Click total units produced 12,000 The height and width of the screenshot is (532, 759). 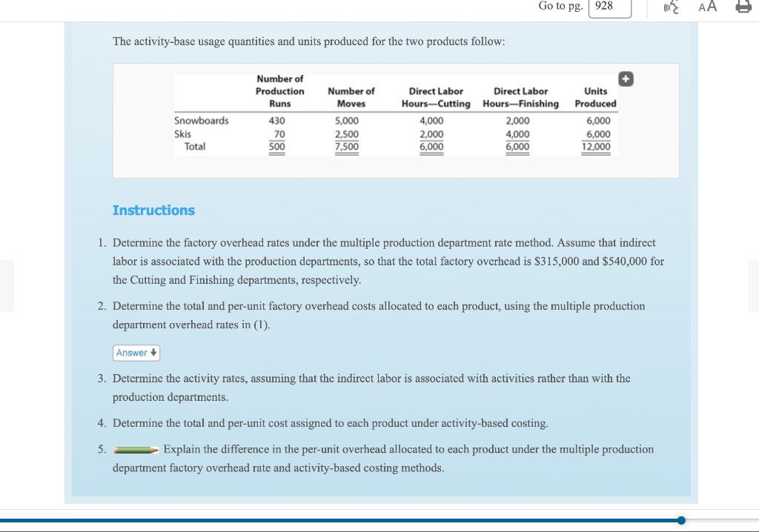pos(596,146)
